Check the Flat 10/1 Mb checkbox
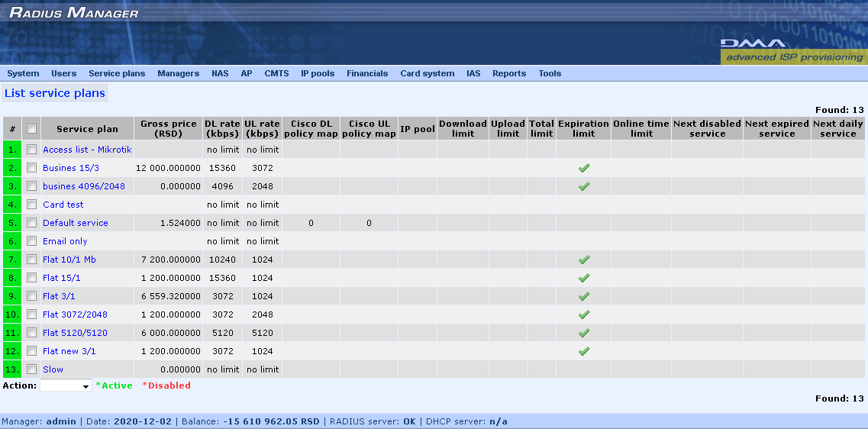 pos(31,259)
